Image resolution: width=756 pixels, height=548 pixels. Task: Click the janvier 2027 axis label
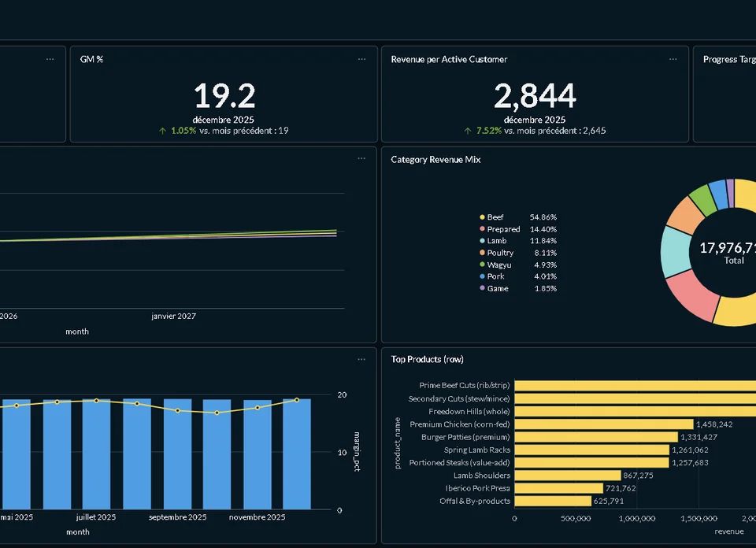[173, 317]
